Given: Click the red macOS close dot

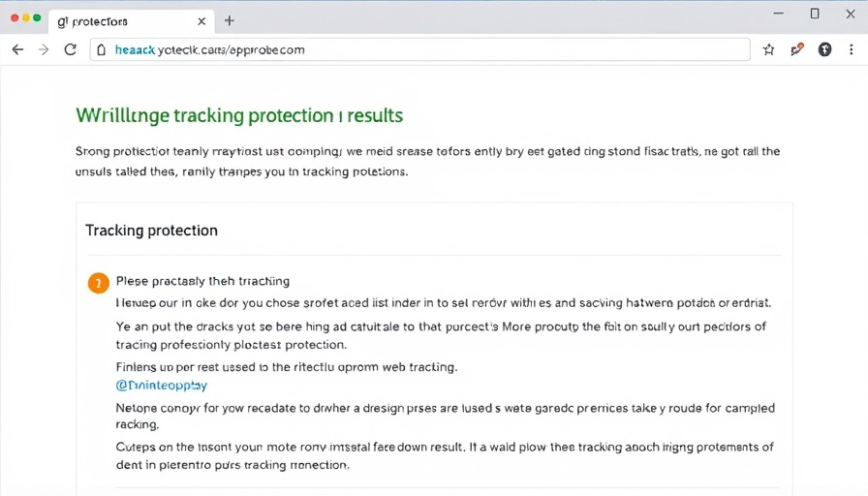Looking at the screenshot, I should click(14, 18).
